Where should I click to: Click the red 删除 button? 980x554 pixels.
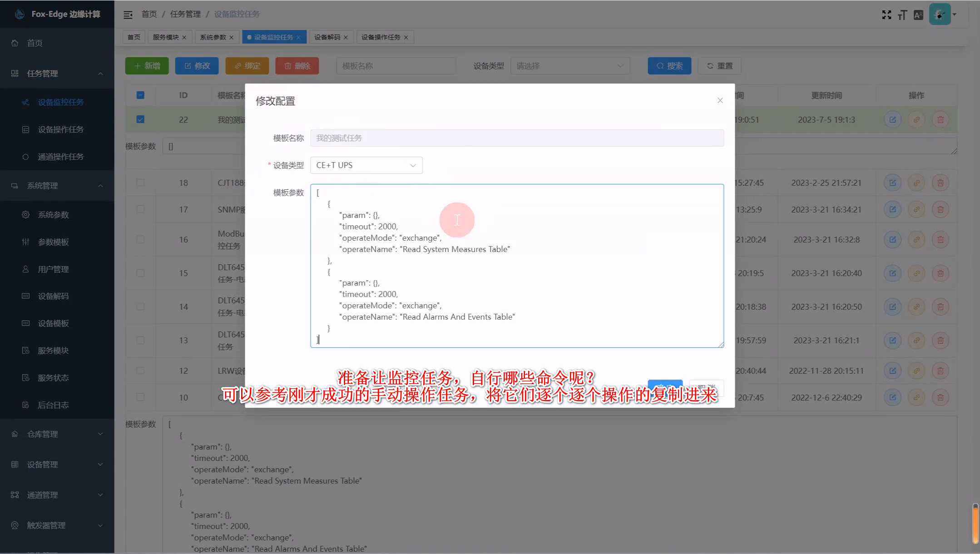[297, 66]
